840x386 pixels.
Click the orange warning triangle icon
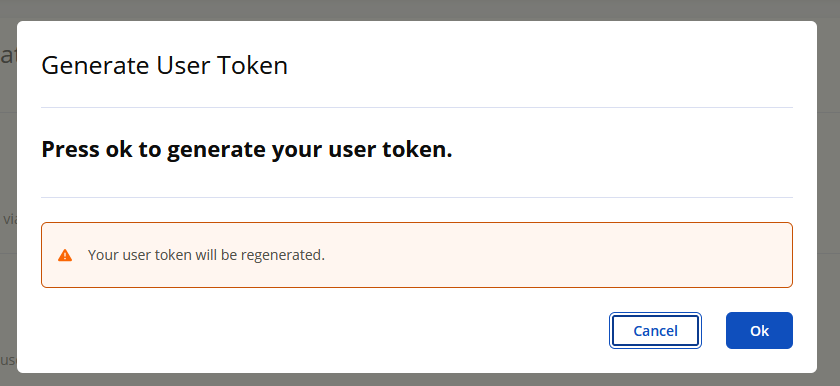click(x=65, y=255)
